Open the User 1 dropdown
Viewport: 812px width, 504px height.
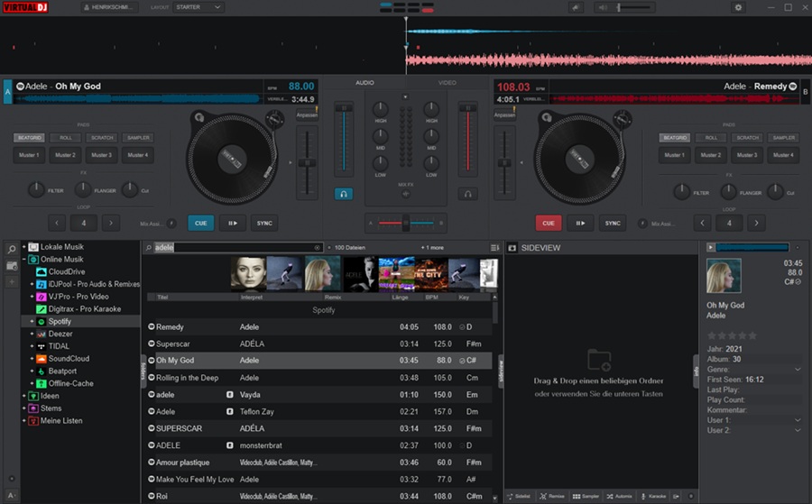[798, 420]
